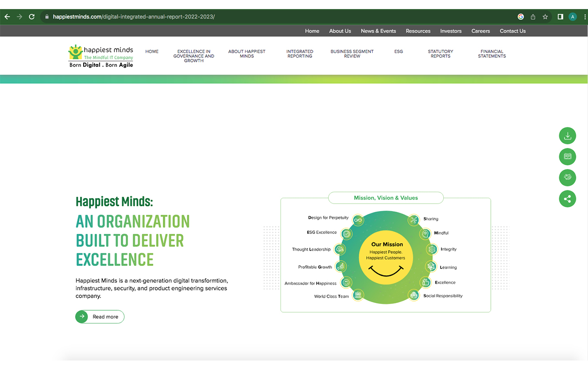Open Investors in the top bar
This screenshot has height=370, width=588.
click(x=451, y=31)
